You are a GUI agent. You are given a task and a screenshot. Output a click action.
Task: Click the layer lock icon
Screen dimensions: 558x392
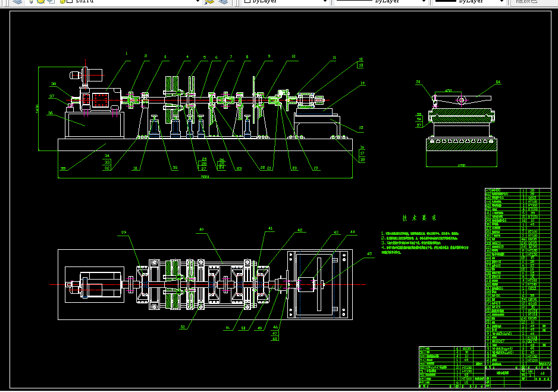pos(62,1)
